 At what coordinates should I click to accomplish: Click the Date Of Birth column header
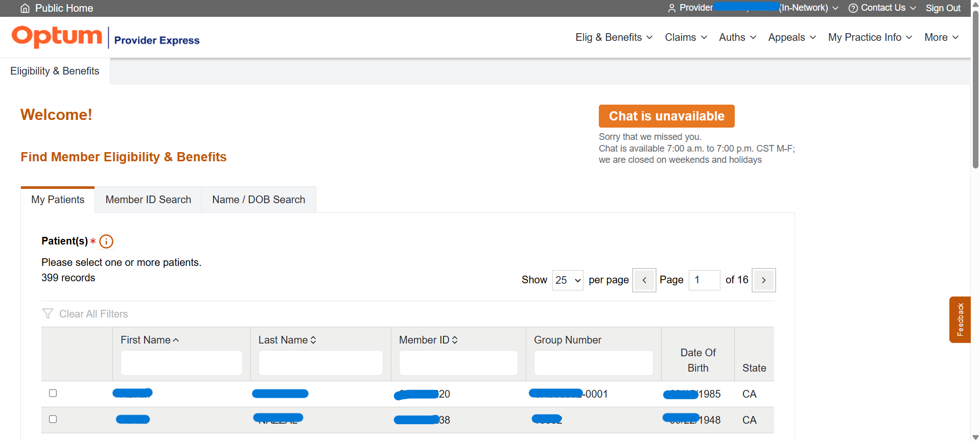(698, 360)
